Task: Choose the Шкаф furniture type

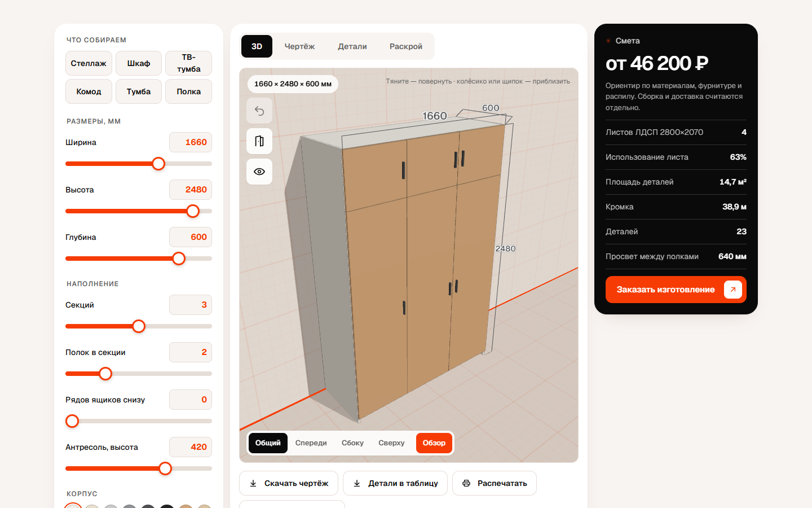Action: click(139, 63)
